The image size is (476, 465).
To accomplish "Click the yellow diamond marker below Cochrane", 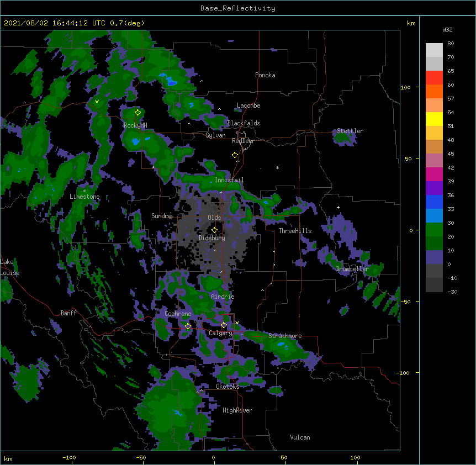I will pos(188,326).
